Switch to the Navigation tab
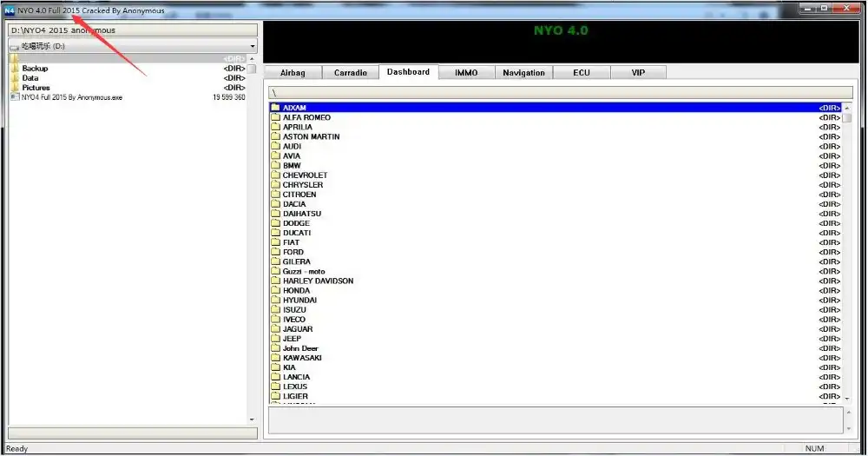 [x=523, y=73]
